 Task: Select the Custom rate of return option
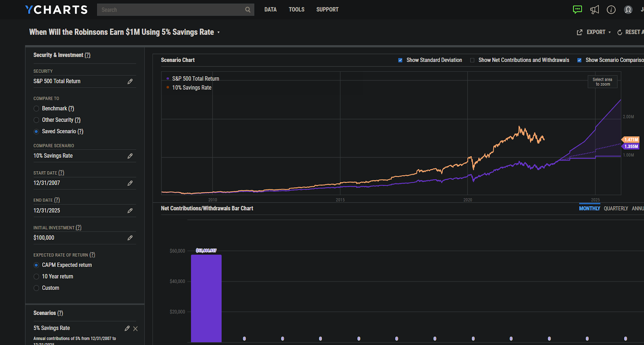36,288
